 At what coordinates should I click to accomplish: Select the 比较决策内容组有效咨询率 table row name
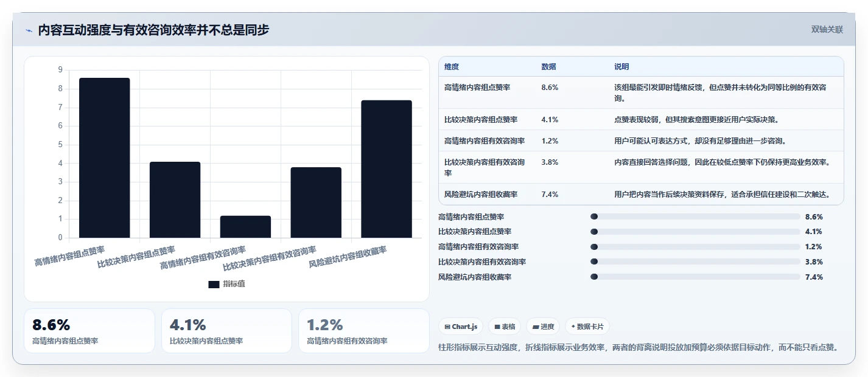tap(485, 168)
